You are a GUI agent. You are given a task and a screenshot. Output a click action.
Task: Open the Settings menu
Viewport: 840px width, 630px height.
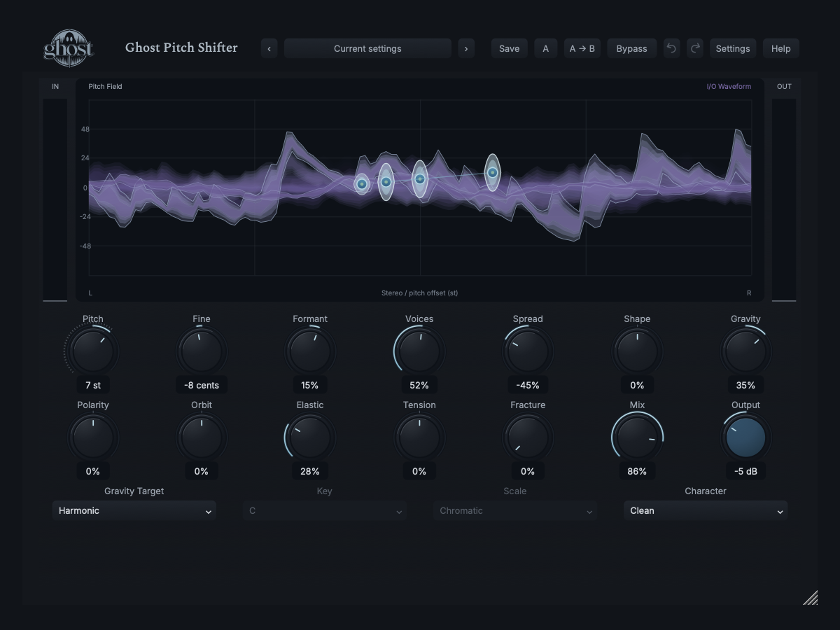(x=733, y=48)
